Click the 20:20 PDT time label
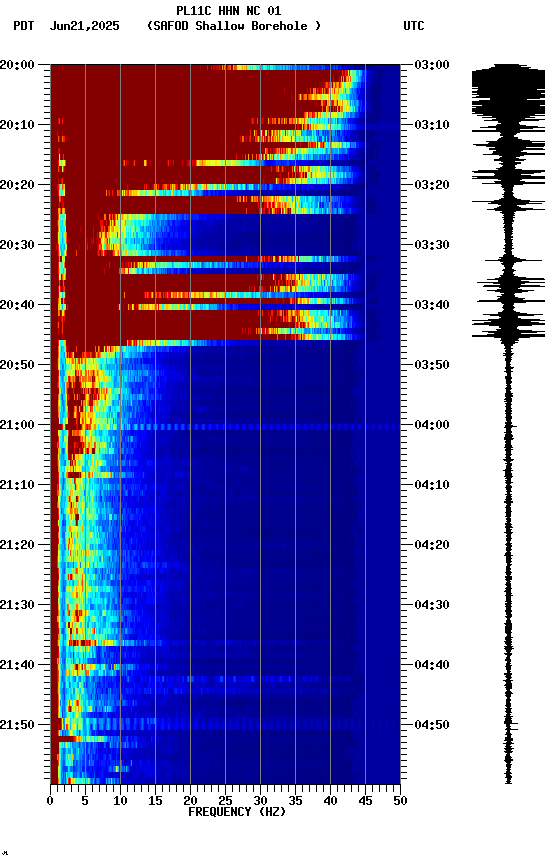Image resolution: width=552 pixels, height=864 pixels. point(17,185)
